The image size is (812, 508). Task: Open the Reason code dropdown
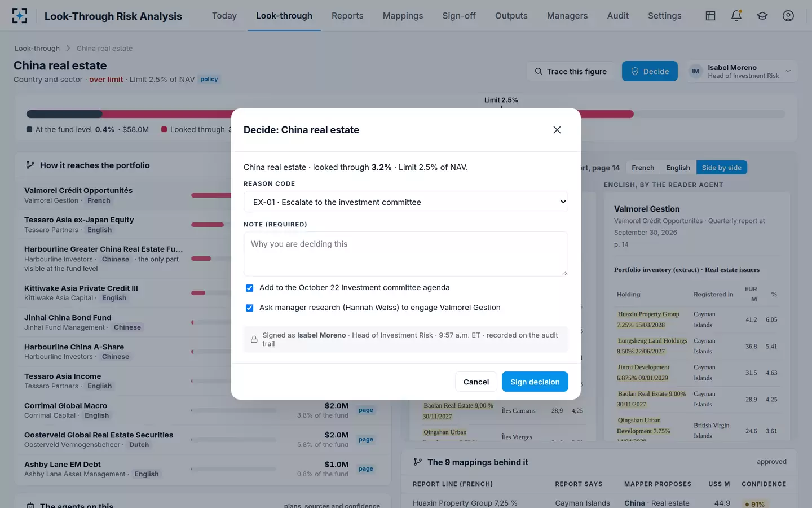[406, 202]
